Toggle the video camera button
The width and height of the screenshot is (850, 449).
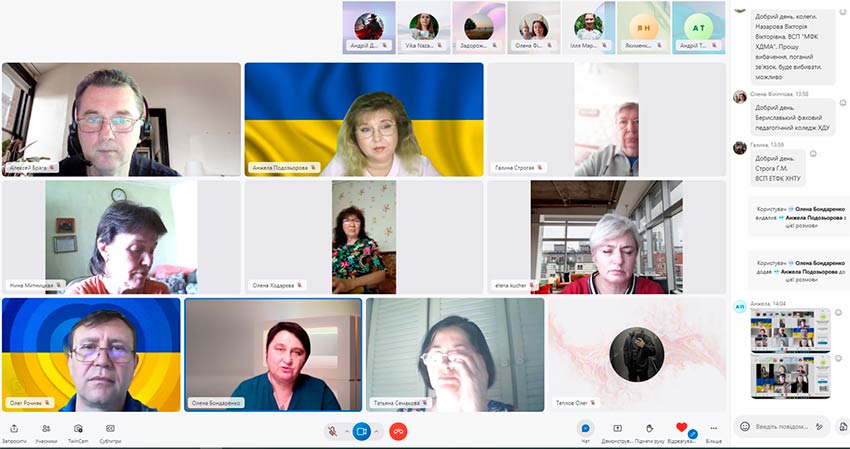(x=362, y=431)
